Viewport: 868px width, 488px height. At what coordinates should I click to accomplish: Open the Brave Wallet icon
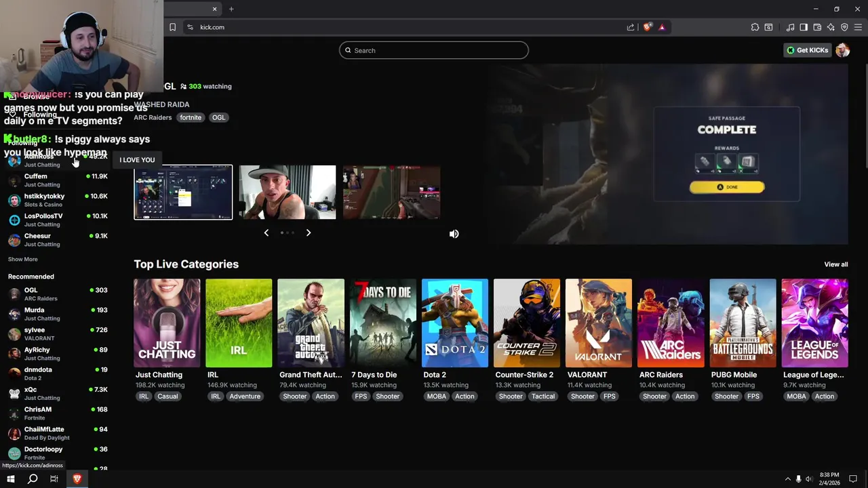pyautogui.click(x=817, y=27)
